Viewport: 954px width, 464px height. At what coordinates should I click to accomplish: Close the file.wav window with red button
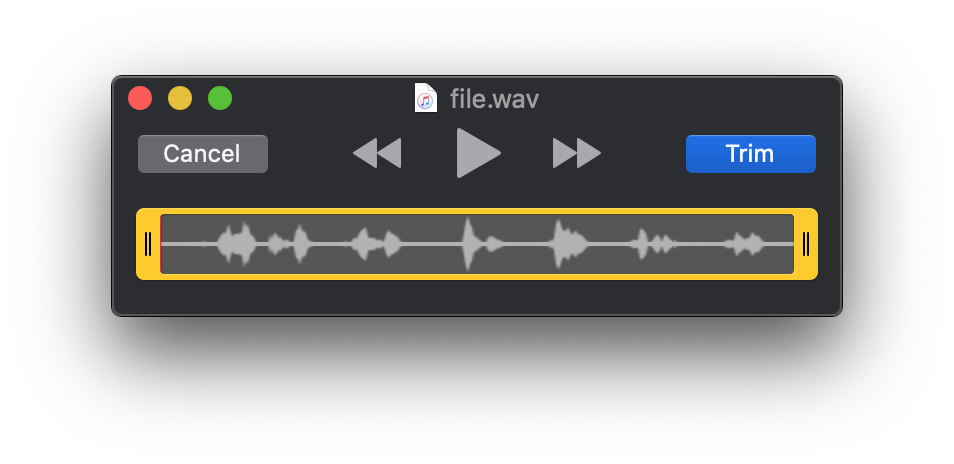tap(140, 98)
